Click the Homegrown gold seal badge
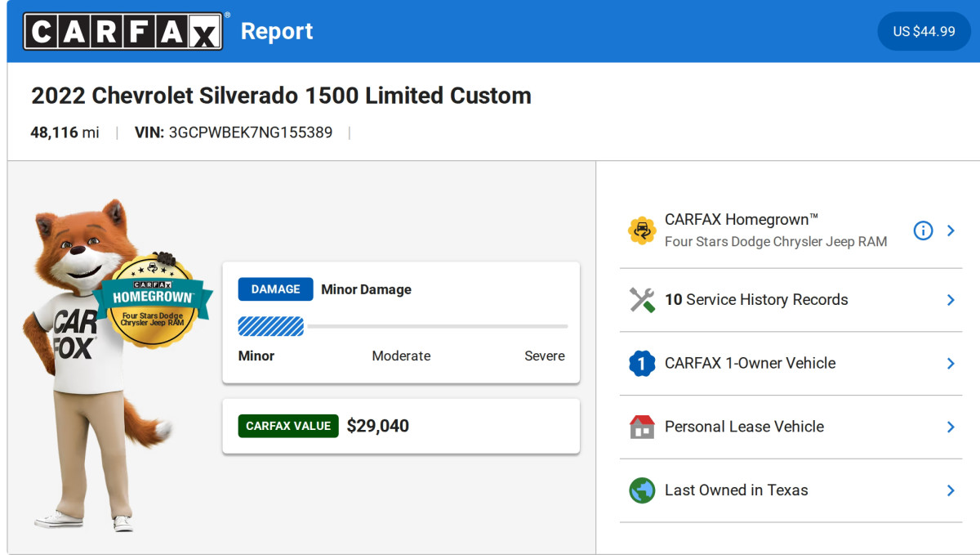 (x=152, y=301)
